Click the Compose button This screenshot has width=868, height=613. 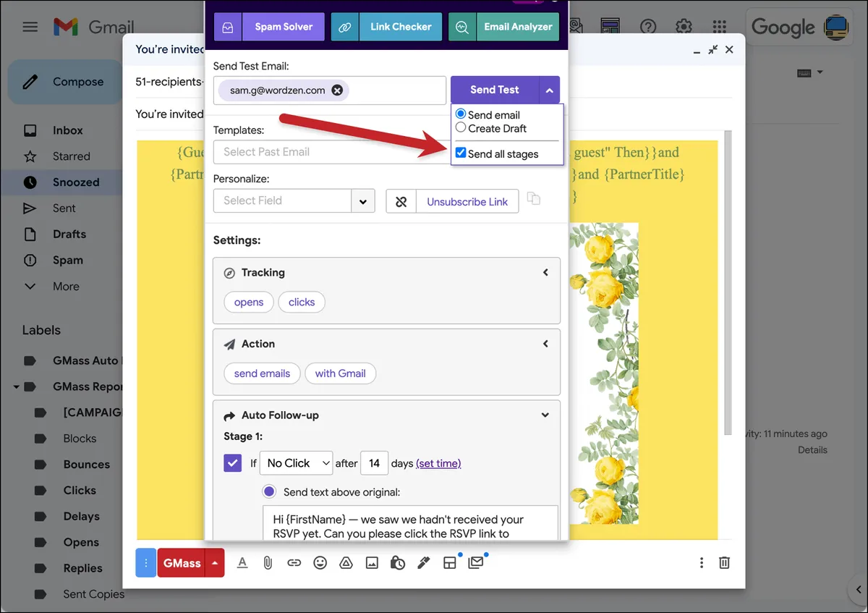point(66,82)
